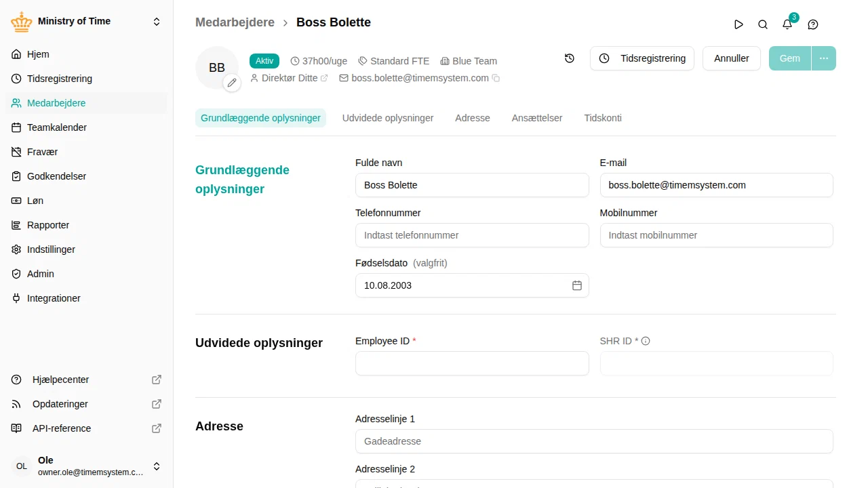This screenshot has width=868, height=488.
Task: Click the 37h00/uge hours label
Action: click(x=319, y=61)
